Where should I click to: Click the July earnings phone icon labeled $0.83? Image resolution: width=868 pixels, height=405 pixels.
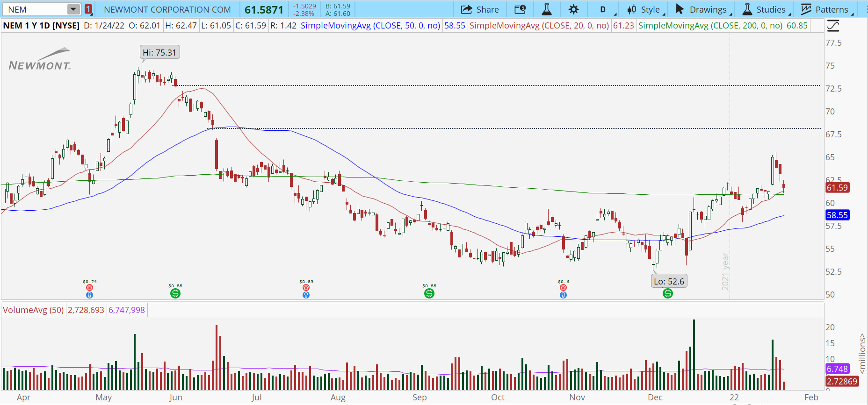(306, 288)
